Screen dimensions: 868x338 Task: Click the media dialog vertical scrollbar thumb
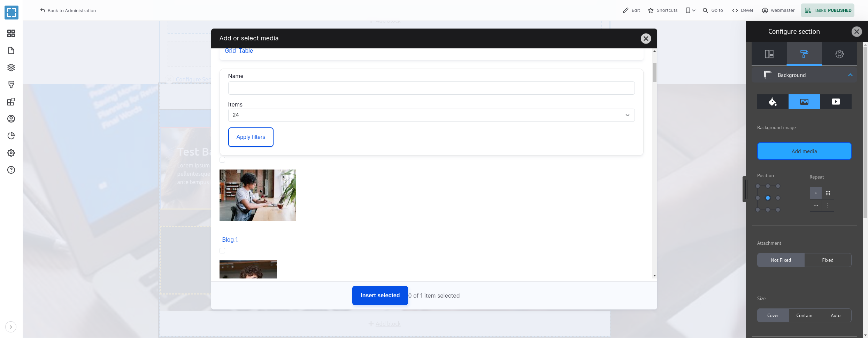[654, 72]
